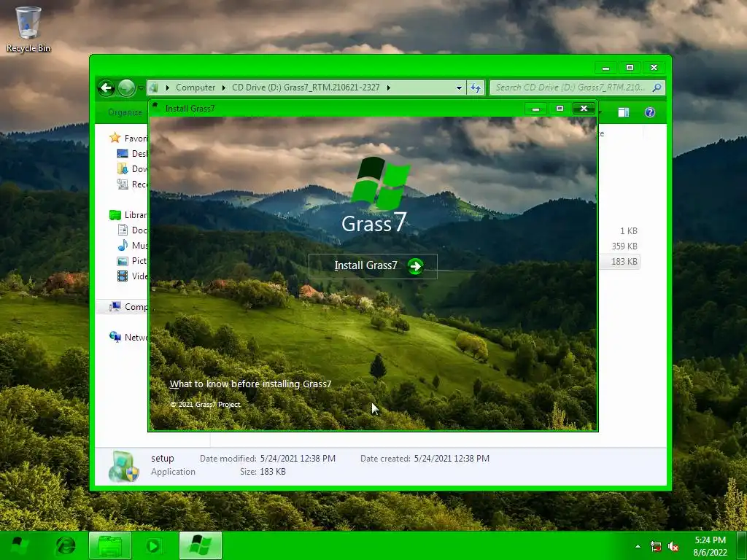Select Network in the navigation pane
Viewport: 747px width, 560px height.
136,337
